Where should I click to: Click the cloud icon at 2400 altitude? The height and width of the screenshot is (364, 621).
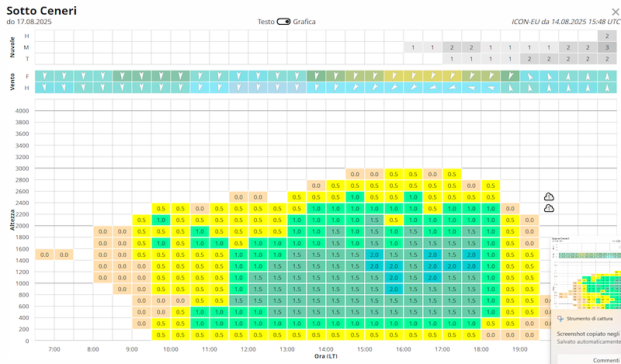(x=549, y=208)
